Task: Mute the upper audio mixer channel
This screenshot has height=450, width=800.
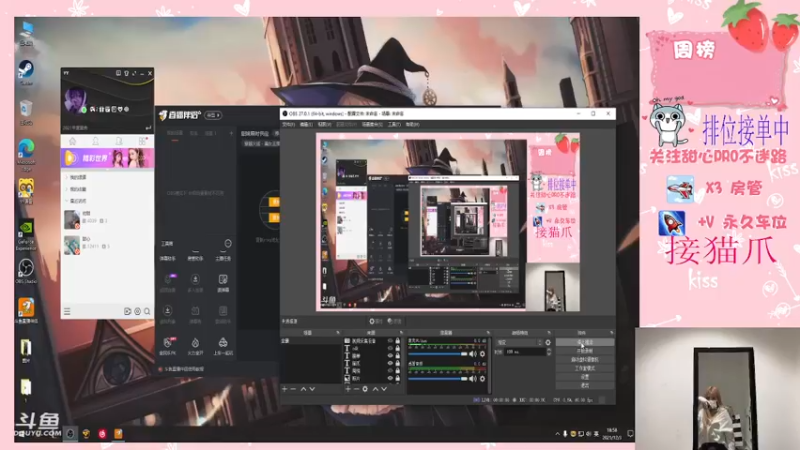Action: pyautogui.click(x=473, y=354)
